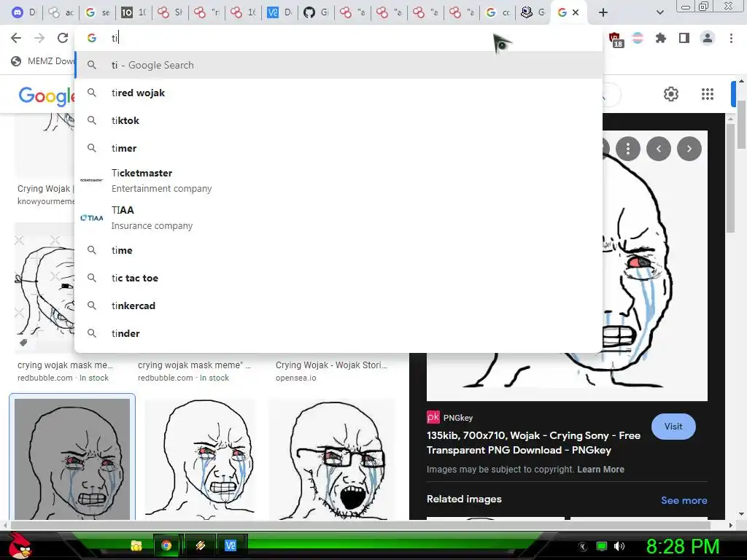This screenshot has width=747, height=560.
Task: Select the gray-background crying wojak thumbnail
Action: click(72, 459)
